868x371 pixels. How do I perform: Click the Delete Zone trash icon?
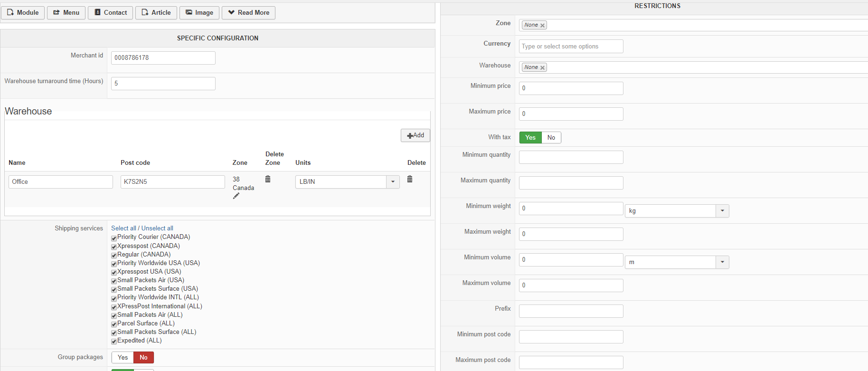[x=268, y=179]
